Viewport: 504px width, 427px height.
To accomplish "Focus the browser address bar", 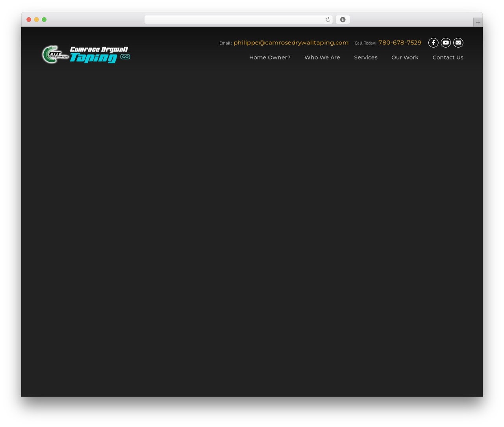I will tap(238, 20).
